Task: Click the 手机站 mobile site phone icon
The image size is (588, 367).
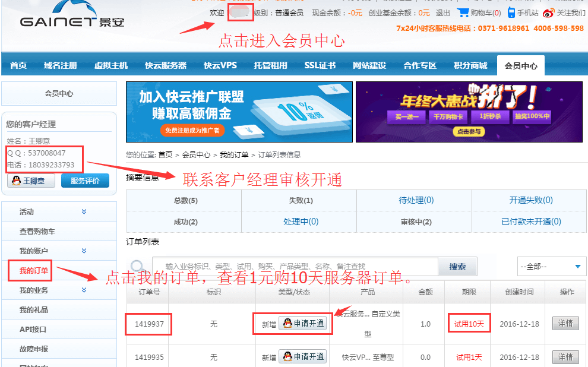Action: coord(512,12)
